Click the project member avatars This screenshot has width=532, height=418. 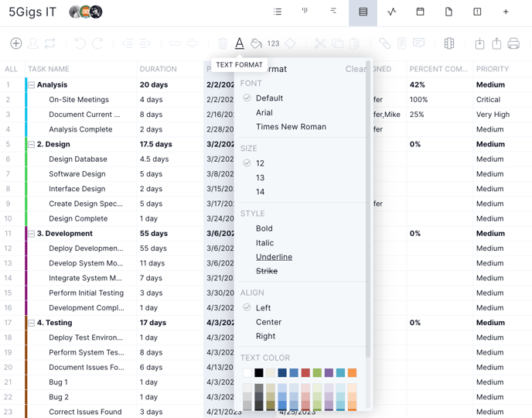point(86,12)
